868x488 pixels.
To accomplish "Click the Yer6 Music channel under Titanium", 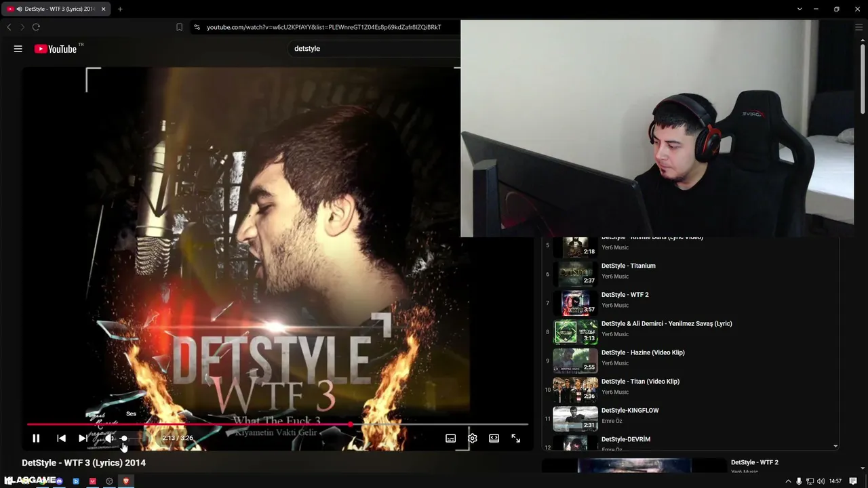I will point(615,277).
